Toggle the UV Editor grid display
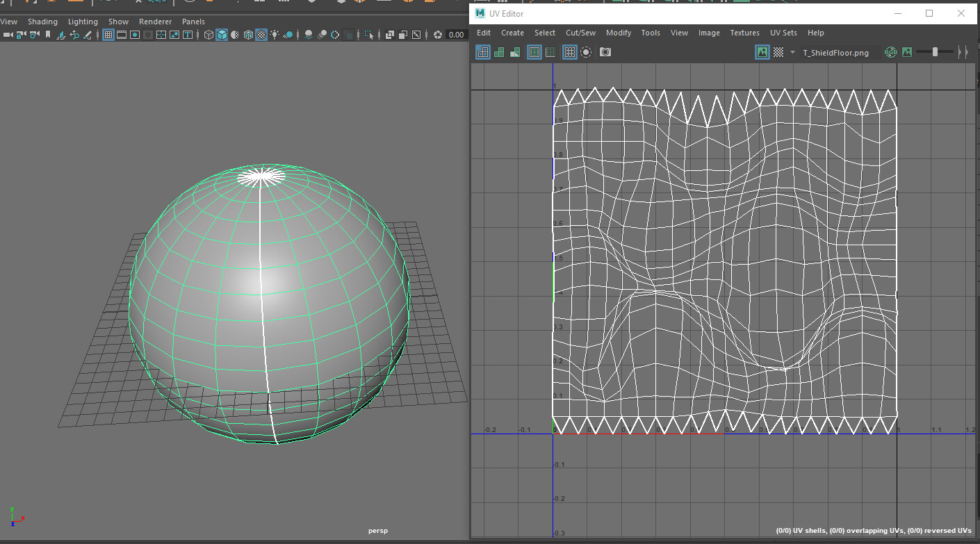 [x=569, y=52]
